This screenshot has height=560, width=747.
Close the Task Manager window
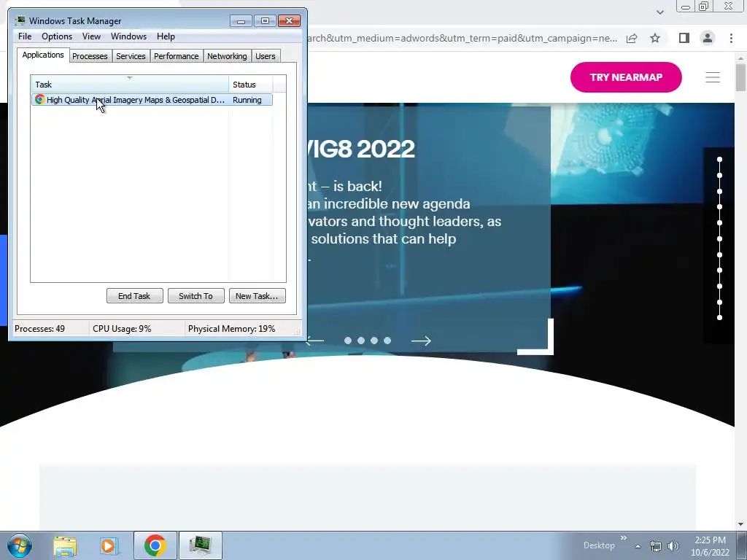point(289,21)
